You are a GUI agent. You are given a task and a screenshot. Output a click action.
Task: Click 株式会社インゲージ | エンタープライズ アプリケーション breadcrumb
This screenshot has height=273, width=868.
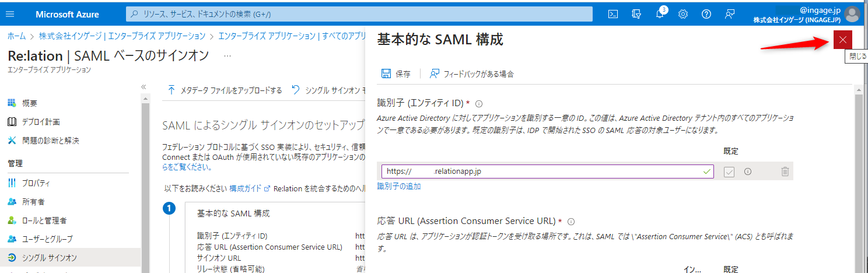click(122, 36)
